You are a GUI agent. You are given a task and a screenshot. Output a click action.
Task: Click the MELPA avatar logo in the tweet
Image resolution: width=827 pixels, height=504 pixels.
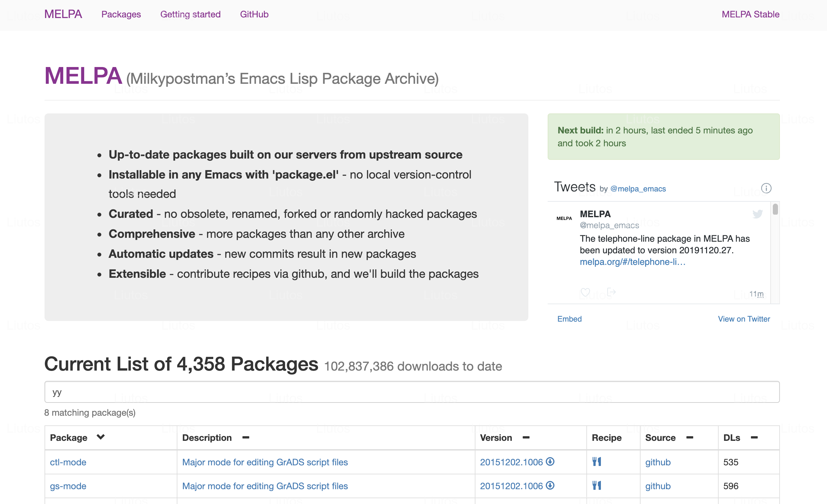pos(564,218)
